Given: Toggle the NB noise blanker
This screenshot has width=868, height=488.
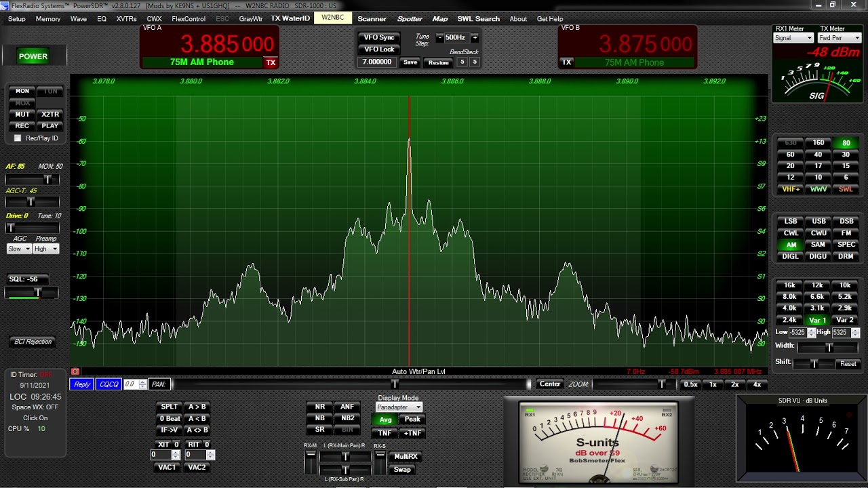Looking at the screenshot, I should [x=319, y=418].
